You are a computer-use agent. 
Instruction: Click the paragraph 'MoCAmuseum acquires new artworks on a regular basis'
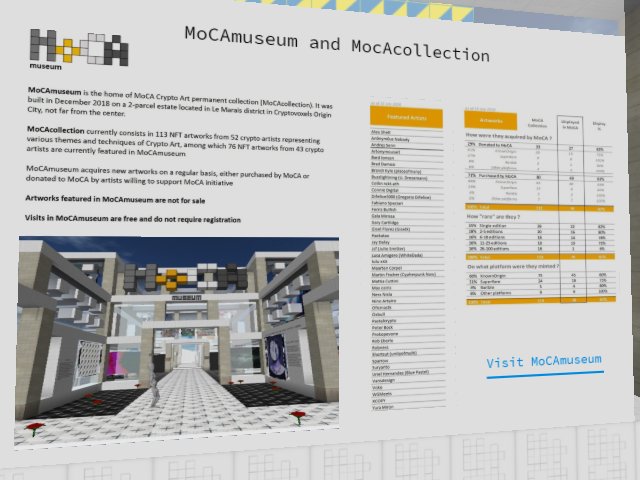(167, 175)
